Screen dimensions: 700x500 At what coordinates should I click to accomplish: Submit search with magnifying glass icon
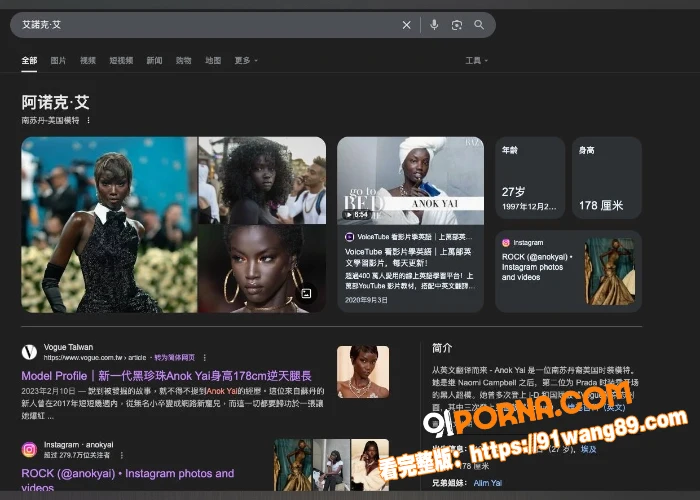pos(479,25)
